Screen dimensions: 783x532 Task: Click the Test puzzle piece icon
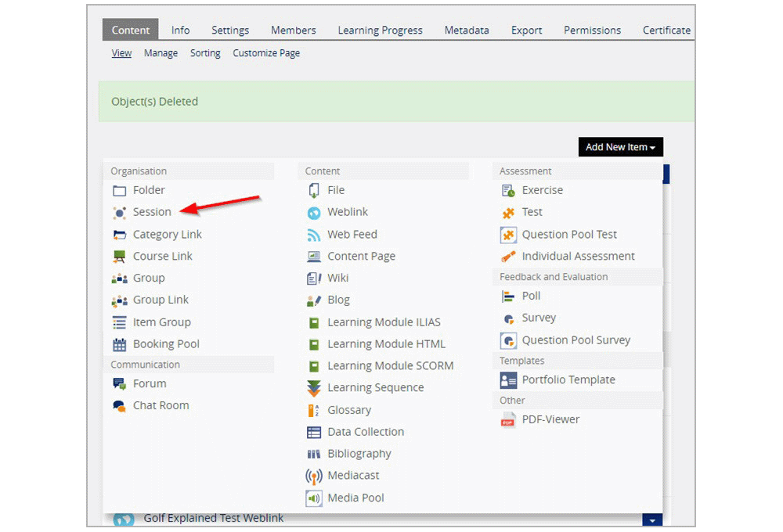(508, 213)
